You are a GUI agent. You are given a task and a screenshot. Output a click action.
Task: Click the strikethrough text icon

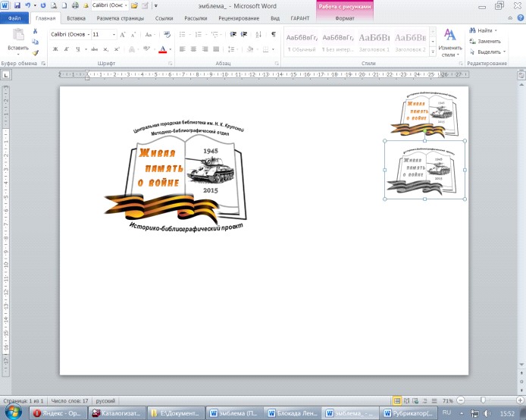coord(95,49)
